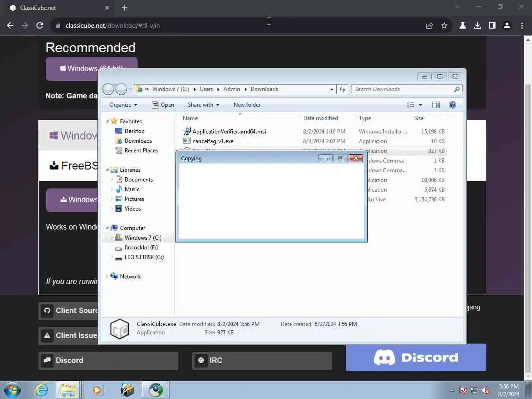
Task: Launch Internet Explorer from taskbar
Action: point(42,390)
